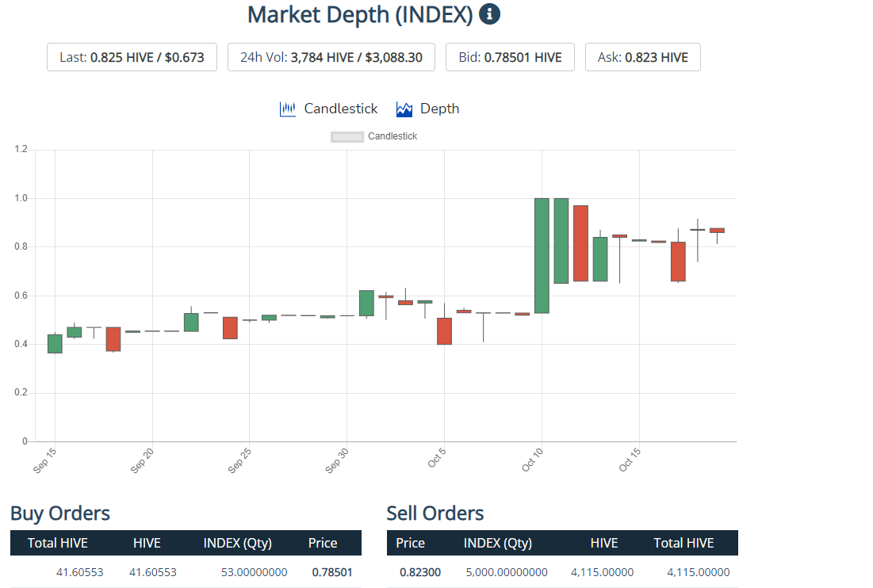Select buy order price 0.78501

(x=332, y=572)
